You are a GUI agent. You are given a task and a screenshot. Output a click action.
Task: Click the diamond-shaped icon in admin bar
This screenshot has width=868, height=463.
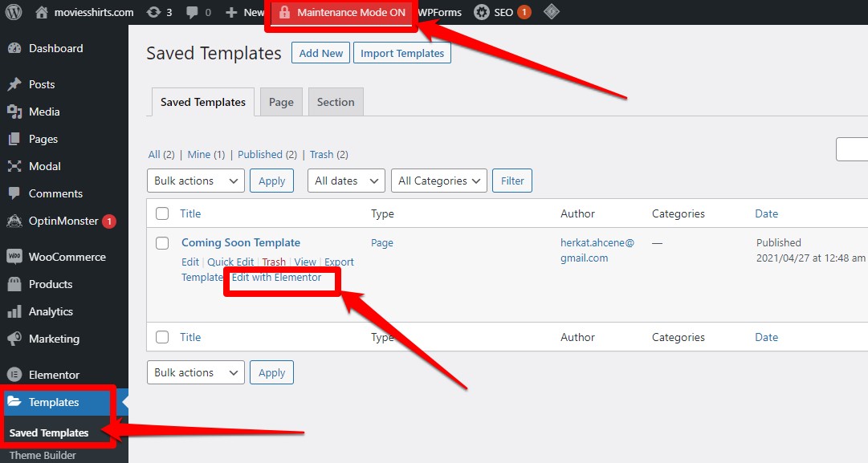click(552, 11)
